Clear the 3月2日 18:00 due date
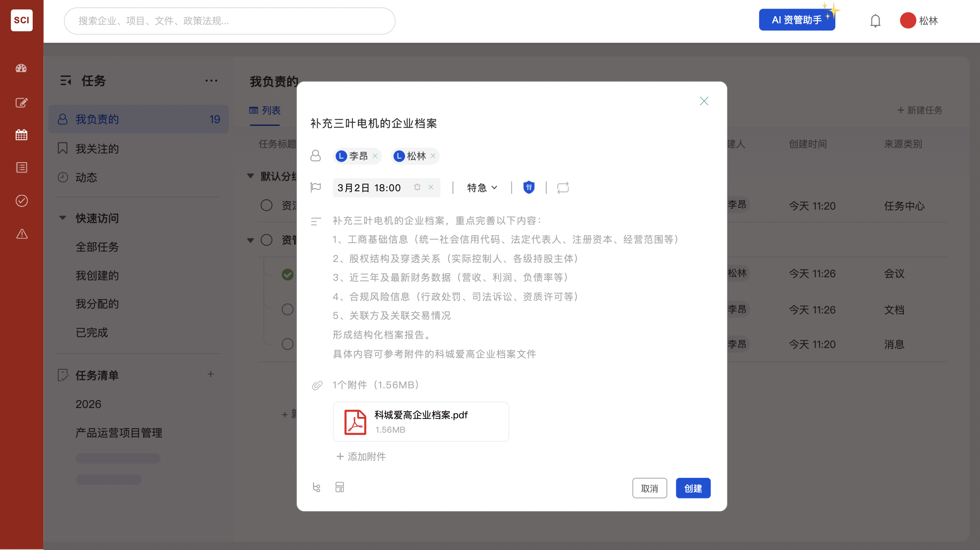Image resolution: width=980 pixels, height=550 pixels. tap(431, 187)
